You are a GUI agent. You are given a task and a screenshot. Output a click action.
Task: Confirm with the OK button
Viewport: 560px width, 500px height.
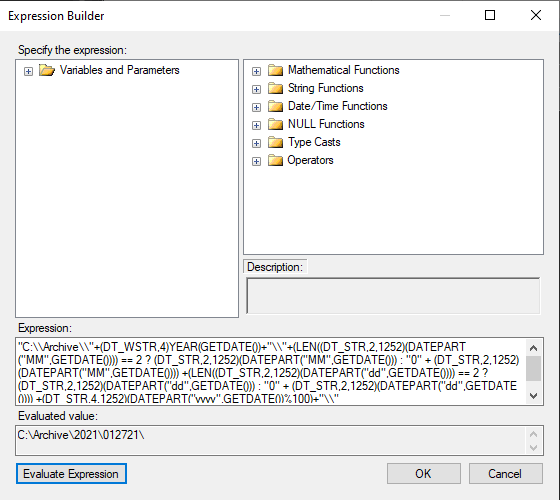[424, 474]
